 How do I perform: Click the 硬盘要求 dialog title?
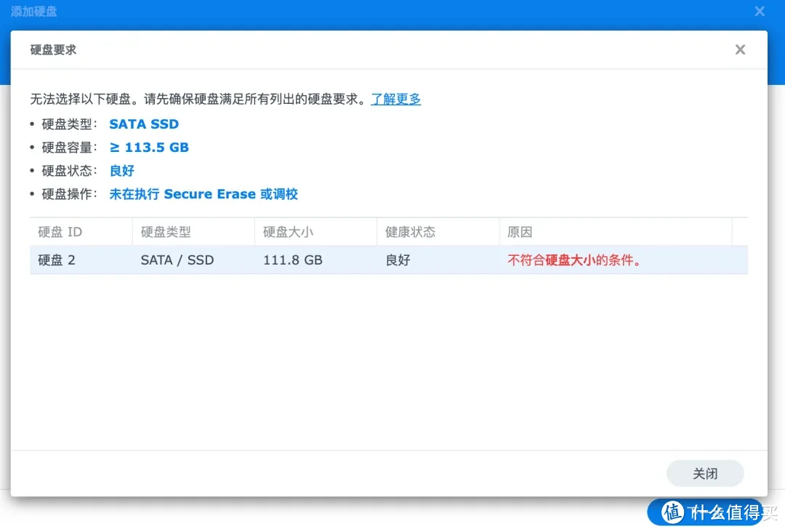52,49
